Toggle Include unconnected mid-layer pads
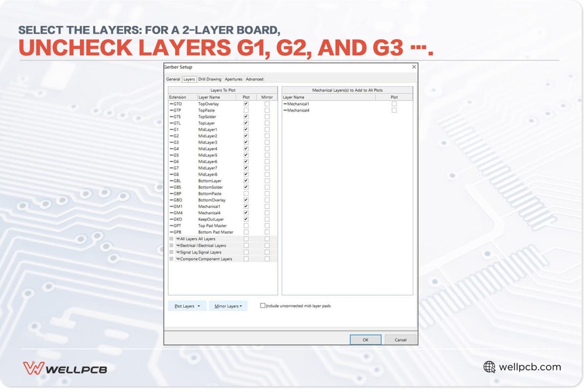Viewport: 588px width, 392px height. coord(263,306)
